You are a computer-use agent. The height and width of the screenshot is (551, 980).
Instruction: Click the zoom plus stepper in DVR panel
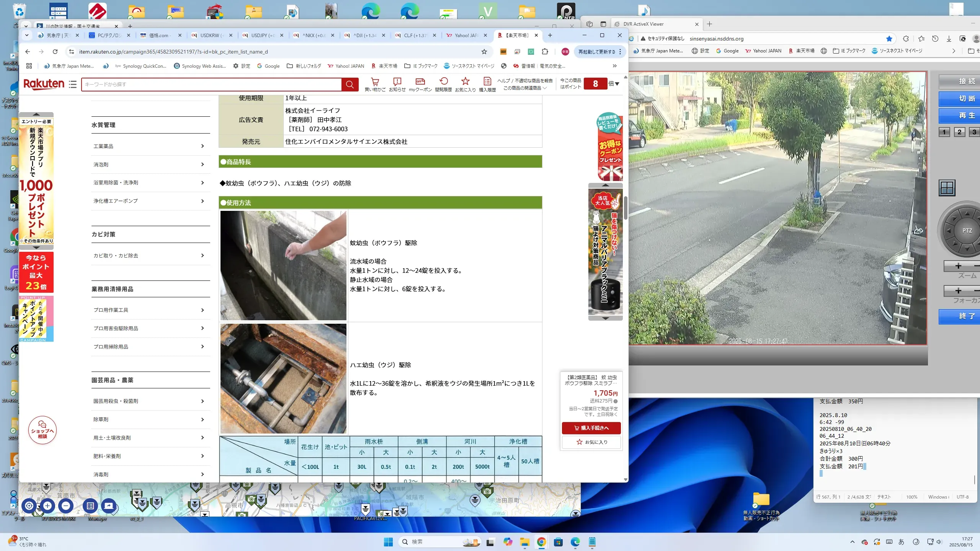(x=958, y=266)
